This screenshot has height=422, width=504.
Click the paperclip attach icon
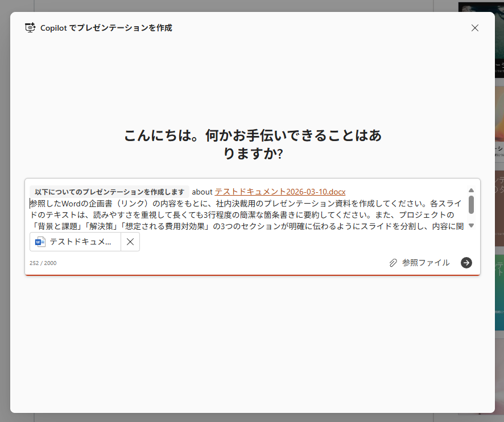(x=393, y=263)
